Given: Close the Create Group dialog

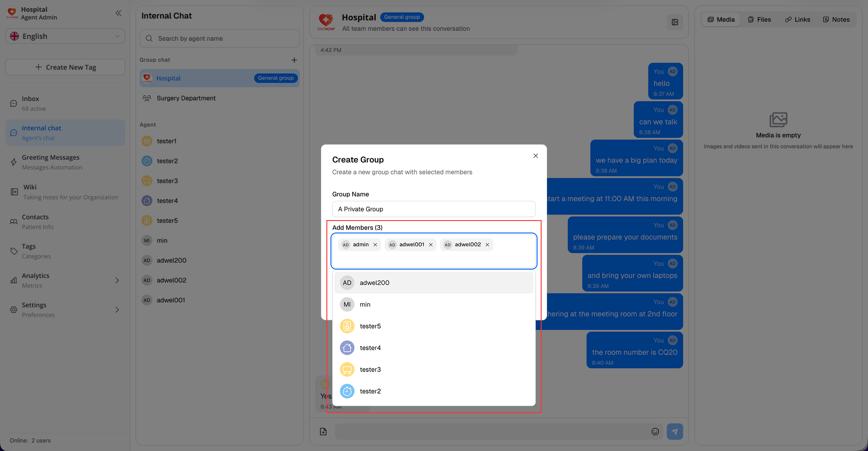Looking at the screenshot, I should coord(535,156).
